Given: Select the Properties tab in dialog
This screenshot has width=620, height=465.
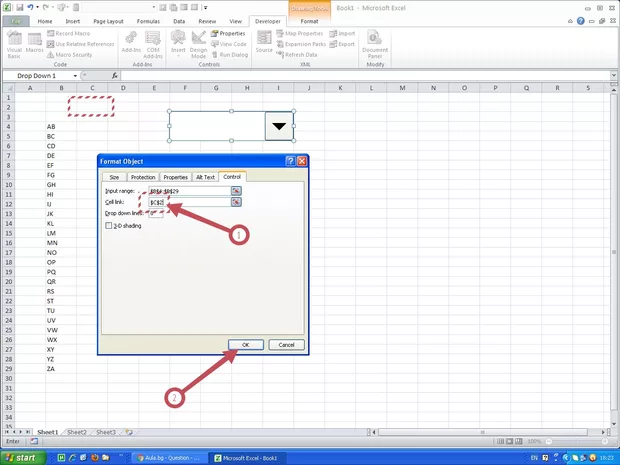Looking at the screenshot, I should click(x=176, y=177).
